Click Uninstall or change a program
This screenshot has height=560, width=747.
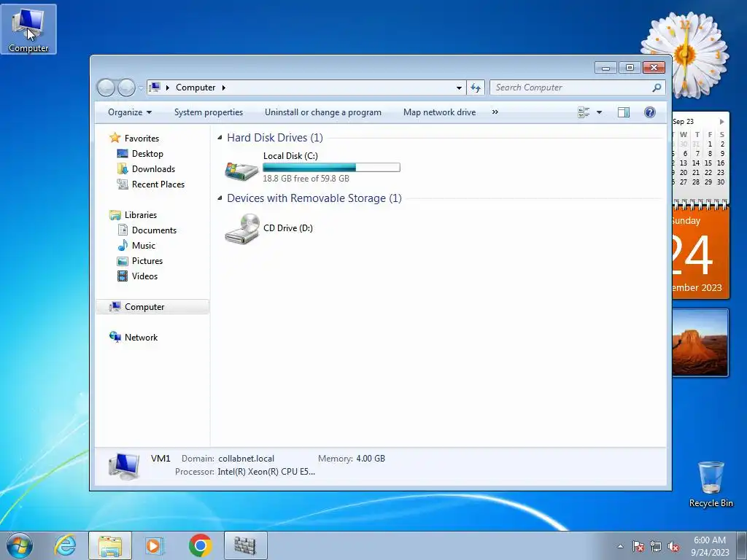[323, 112]
